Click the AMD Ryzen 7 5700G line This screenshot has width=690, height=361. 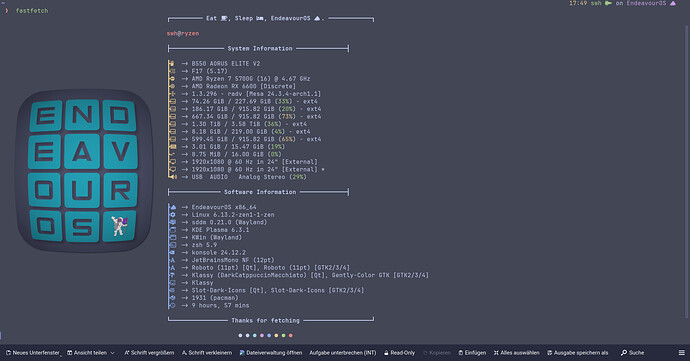pos(251,78)
